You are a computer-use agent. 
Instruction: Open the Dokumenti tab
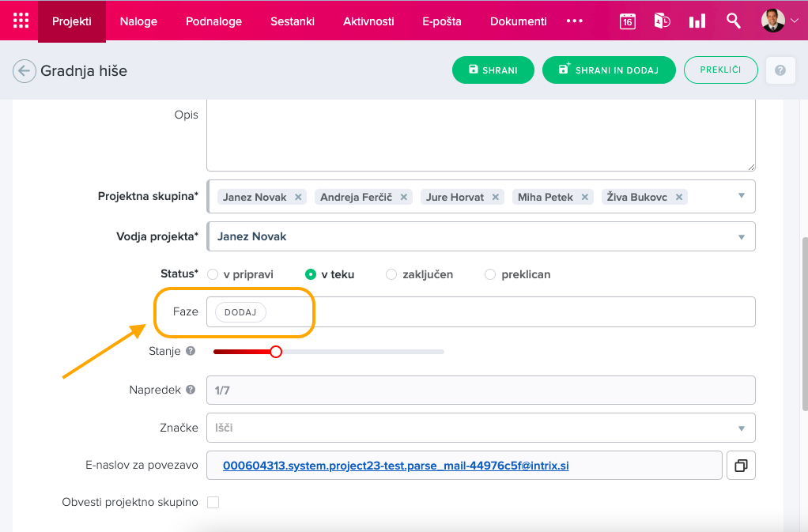(518, 21)
